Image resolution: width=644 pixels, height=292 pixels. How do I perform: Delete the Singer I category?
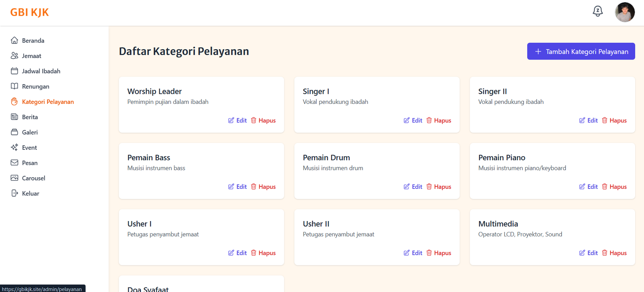[x=439, y=120]
